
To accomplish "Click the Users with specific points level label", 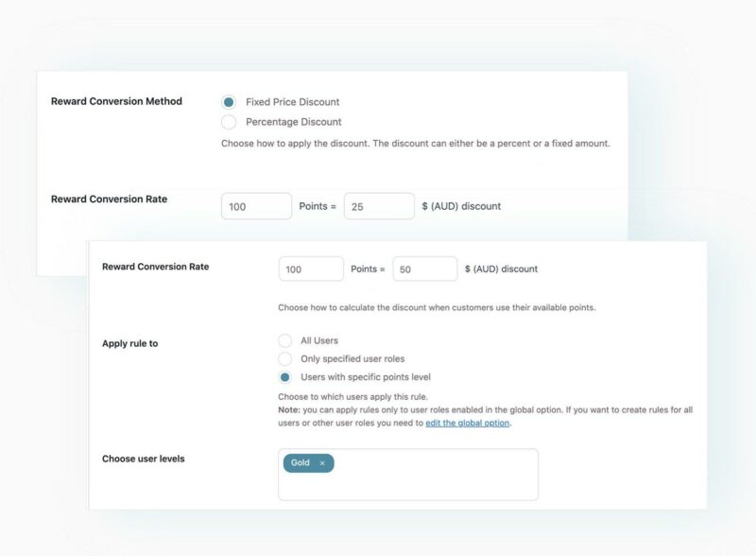I will (x=366, y=377).
